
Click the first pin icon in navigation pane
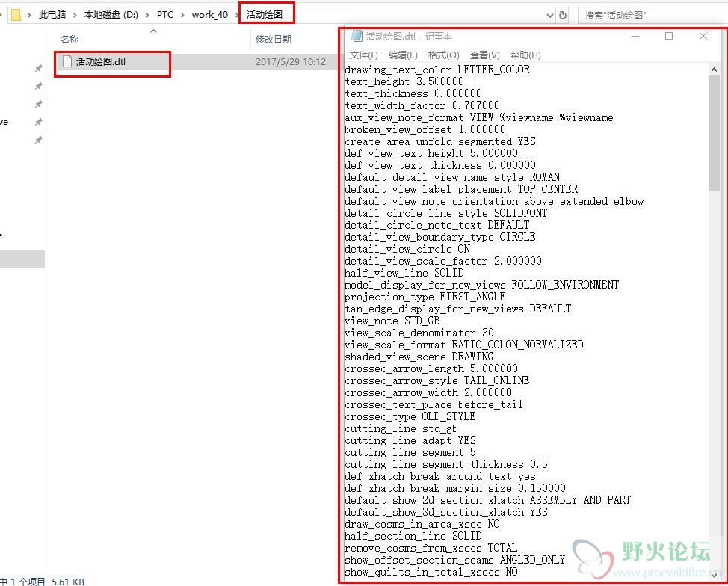pyautogui.click(x=39, y=68)
